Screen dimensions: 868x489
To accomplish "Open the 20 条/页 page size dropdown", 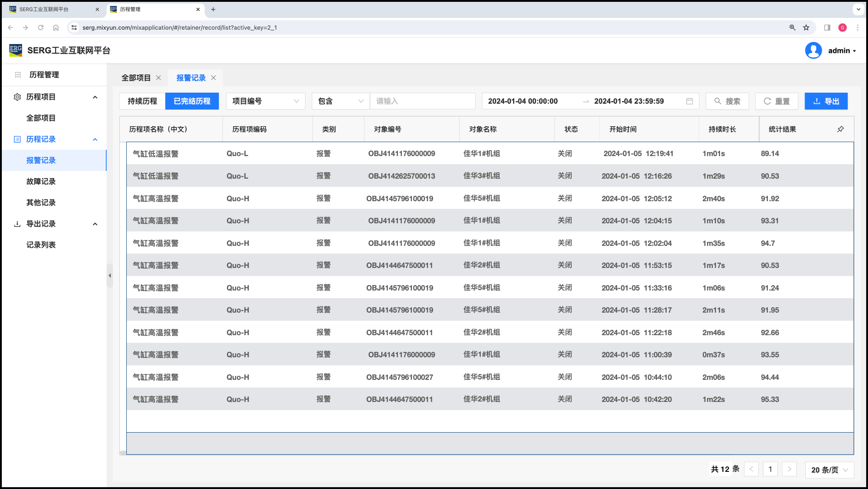I will coord(829,470).
